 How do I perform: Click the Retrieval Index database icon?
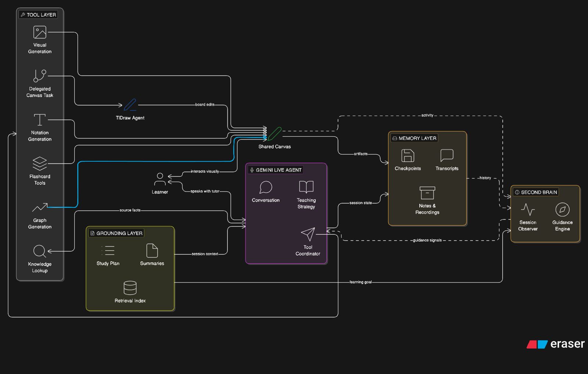coord(130,288)
